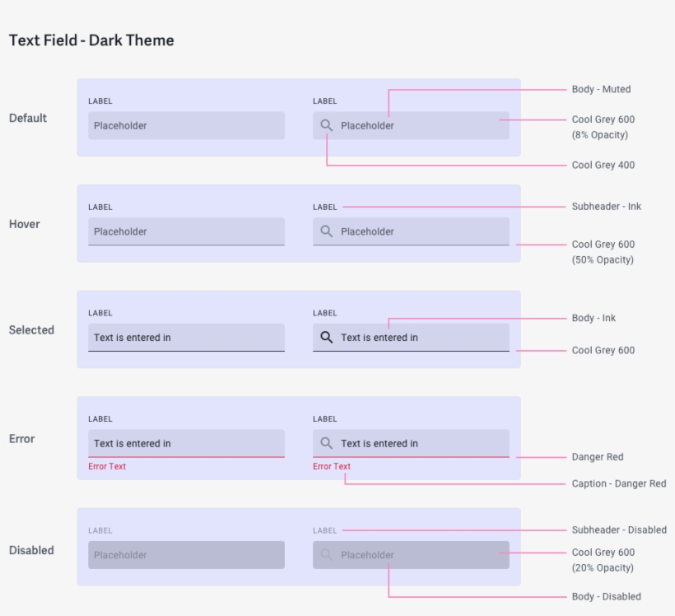Click the search icon in the Default text field
The width and height of the screenshot is (675, 616).
click(324, 126)
